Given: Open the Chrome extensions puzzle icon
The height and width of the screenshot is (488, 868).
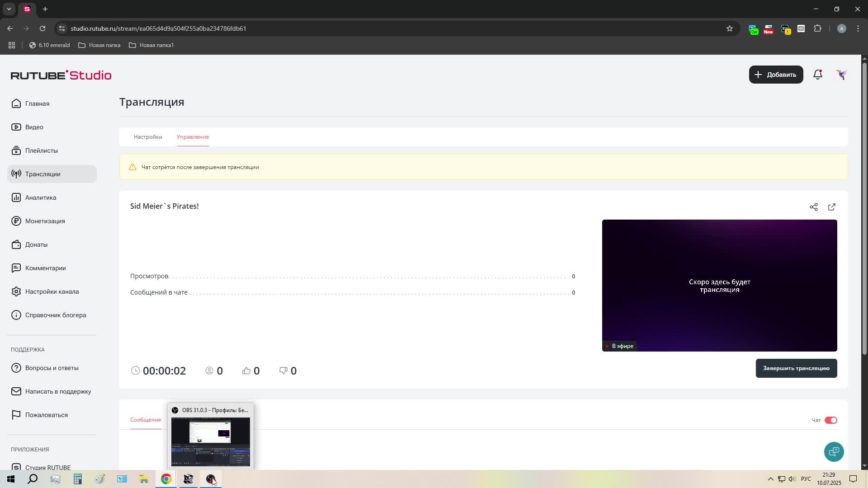Looking at the screenshot, I should coord(817,28).
